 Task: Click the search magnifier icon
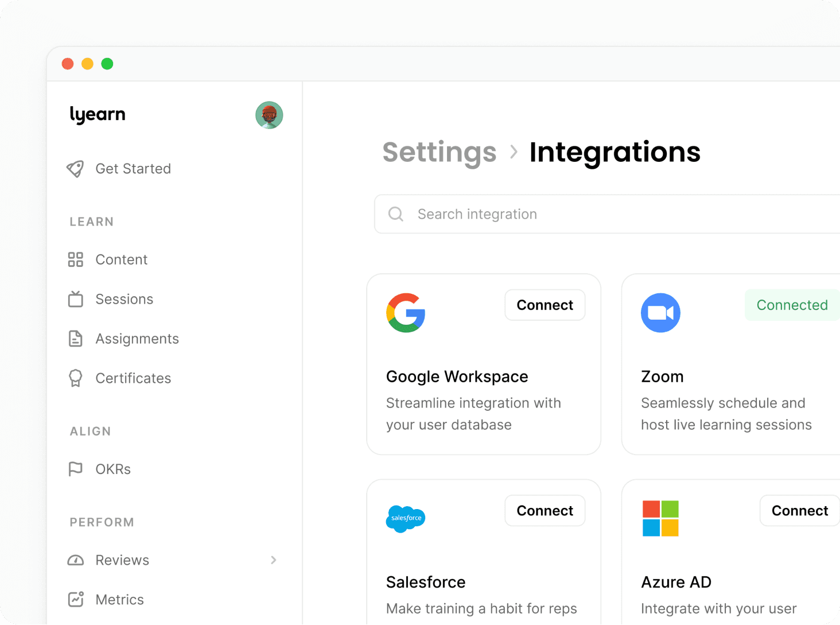click(x=396, y=214)
